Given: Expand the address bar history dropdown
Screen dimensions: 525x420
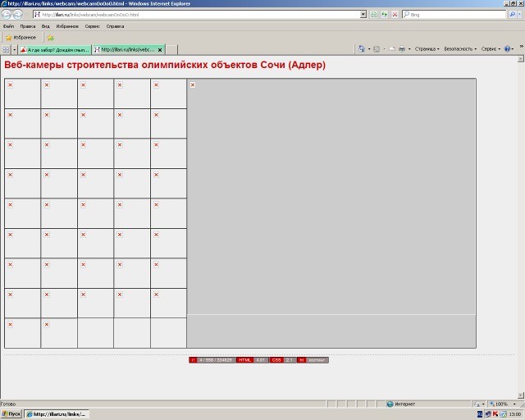Looking at the screenshot, I should [x=363, y=15].
